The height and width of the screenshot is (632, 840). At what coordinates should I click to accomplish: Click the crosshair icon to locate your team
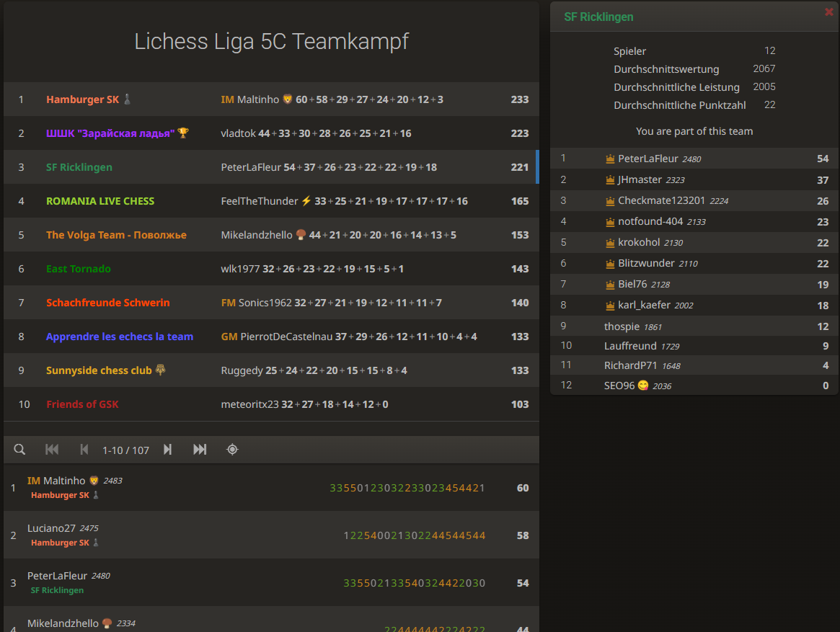pos(231,449)
